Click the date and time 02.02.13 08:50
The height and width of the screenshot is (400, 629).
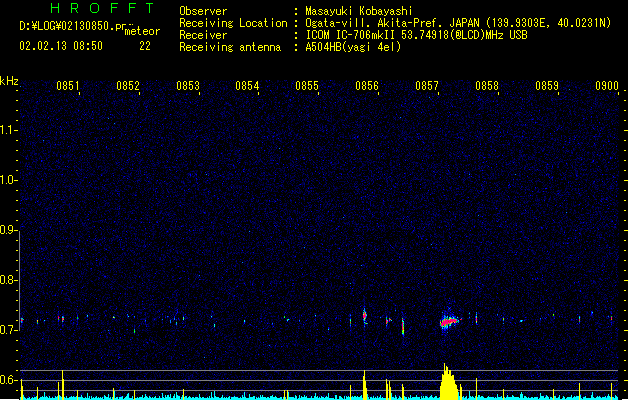click(61, 46)
